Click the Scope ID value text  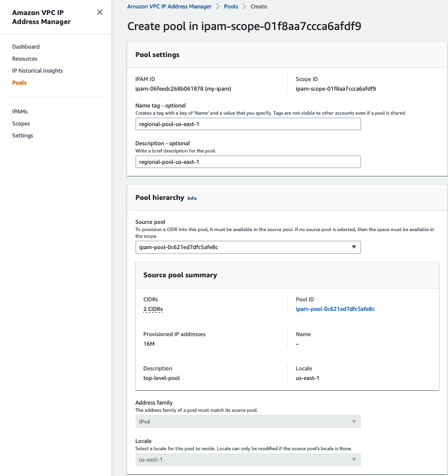click(336, 89)
